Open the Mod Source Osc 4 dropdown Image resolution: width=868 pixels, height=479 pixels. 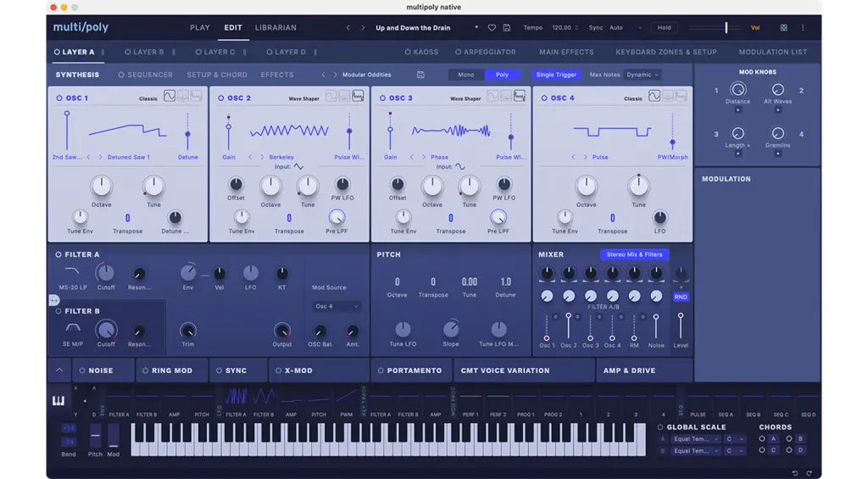336,306
